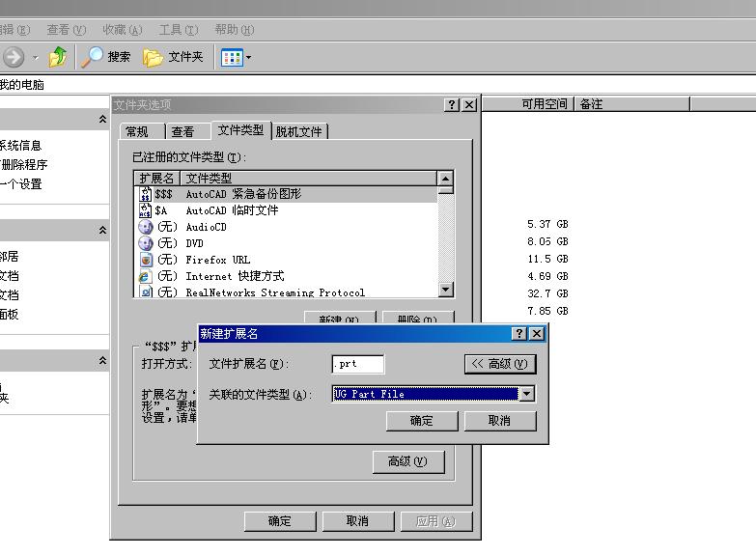Click the << 高级(V) button in new extension dialog
This screenshot has height=556, width=756.
[x=500, y=364]
